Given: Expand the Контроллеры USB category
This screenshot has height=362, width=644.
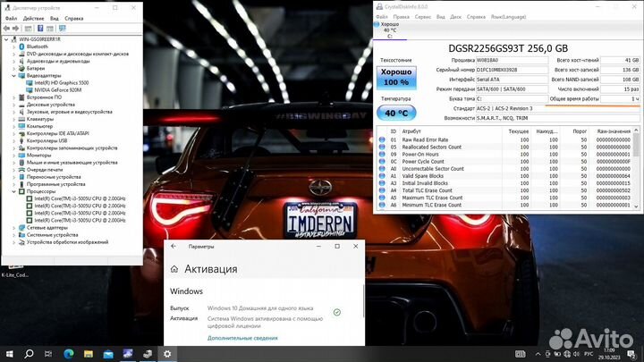Looking at the screenshot, I should [x=14, y=141].
